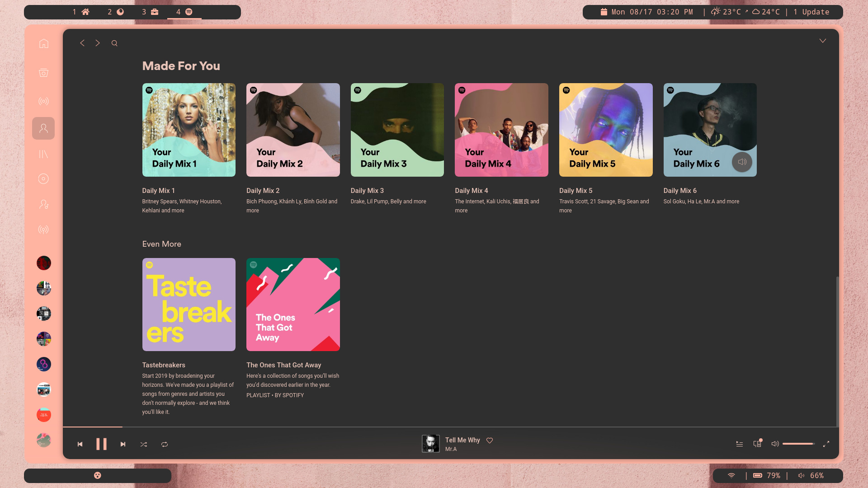Open the Daily Mix 3 cover
This screenshot has height=488, width=868.
click(x=397, y=130)
